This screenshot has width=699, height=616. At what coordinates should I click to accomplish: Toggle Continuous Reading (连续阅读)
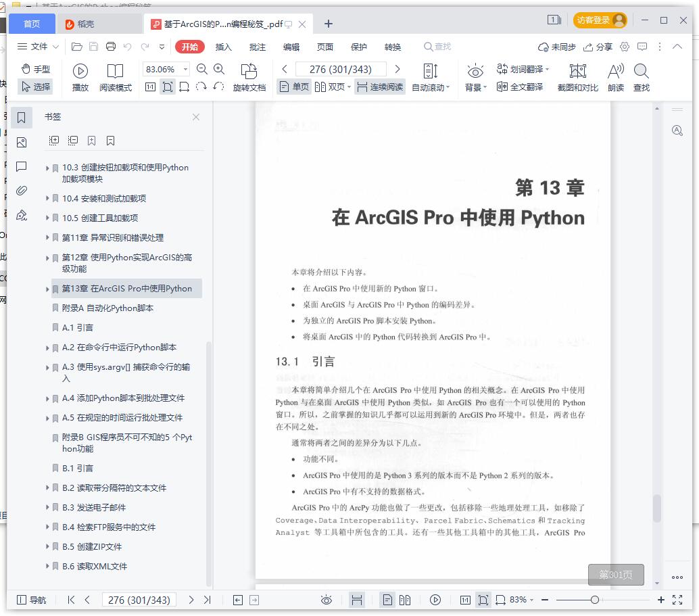pos(381,87)
